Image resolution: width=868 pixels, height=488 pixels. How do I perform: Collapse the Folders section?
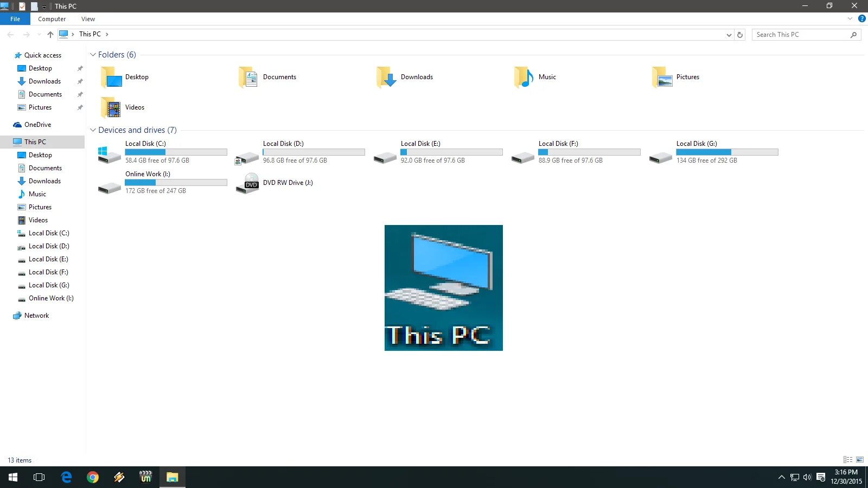(93, 54)
